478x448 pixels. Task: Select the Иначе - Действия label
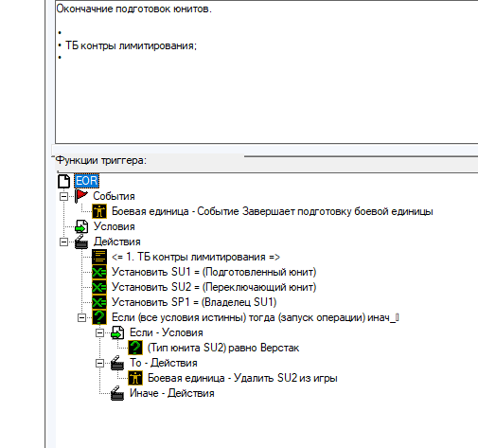pos(172,393)
